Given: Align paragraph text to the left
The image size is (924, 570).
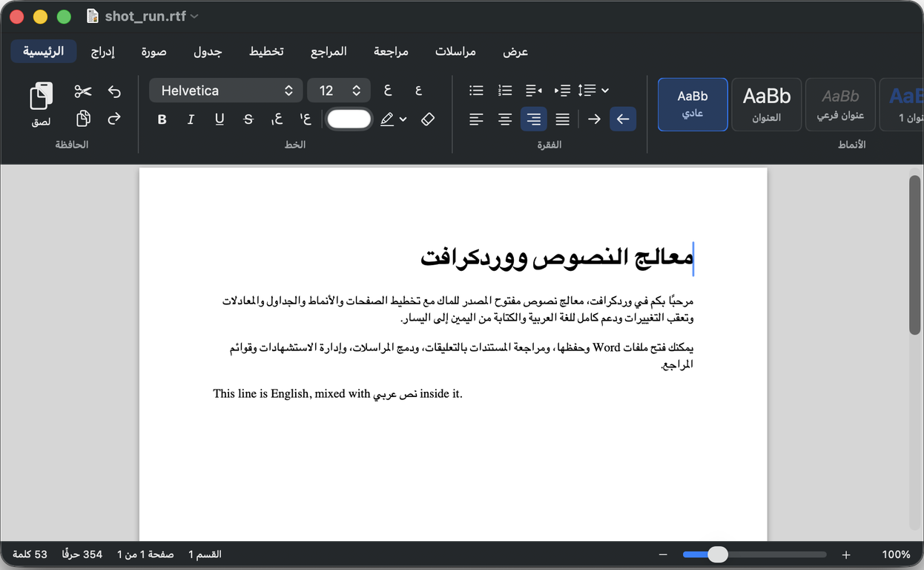Looking at the screenshot, I should coord(476,119).
